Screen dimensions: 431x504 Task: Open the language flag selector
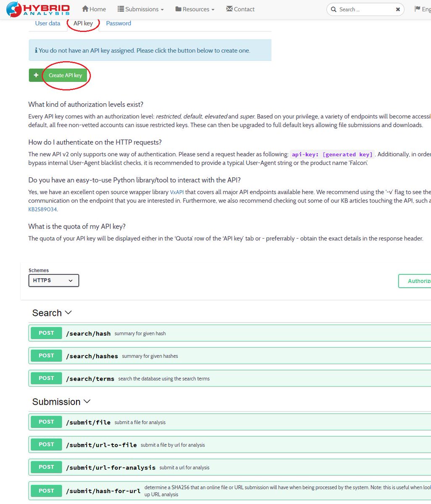(x=422, y=9)
